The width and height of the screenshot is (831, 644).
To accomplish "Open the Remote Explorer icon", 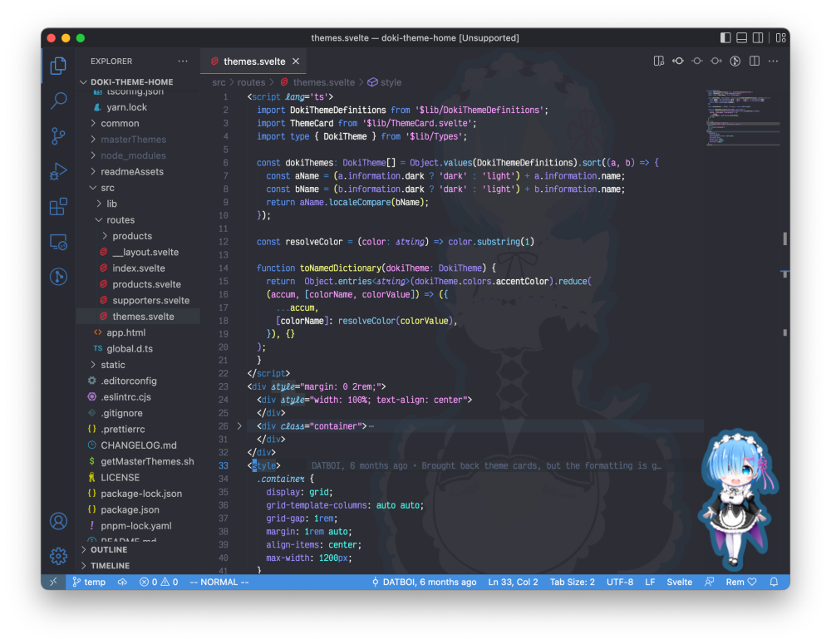I will [58, 242].
